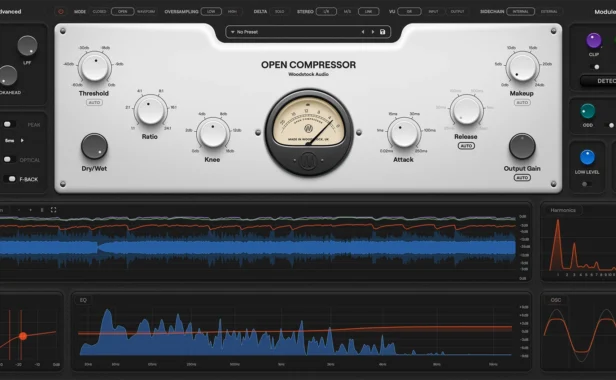Image resolution: width=616 pixels, height=380 pixels.
Task: Click the VU meter display
Action: point(308,122)
